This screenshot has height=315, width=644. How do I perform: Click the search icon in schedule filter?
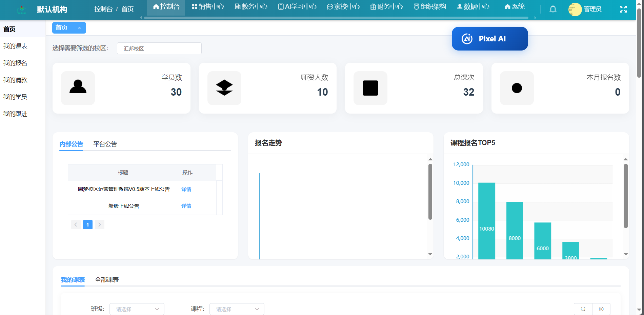583,309
